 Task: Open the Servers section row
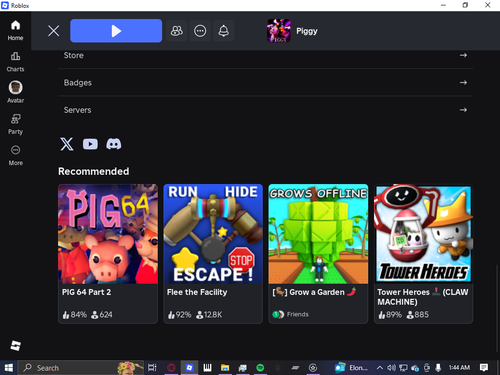265,110
